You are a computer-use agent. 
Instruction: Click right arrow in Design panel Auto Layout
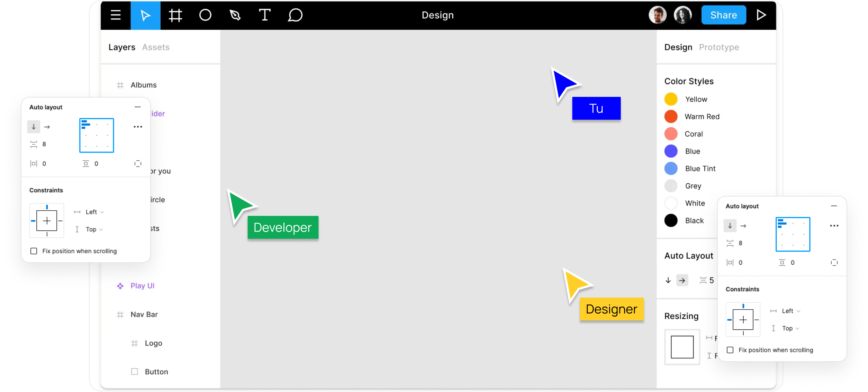(682, 280)
